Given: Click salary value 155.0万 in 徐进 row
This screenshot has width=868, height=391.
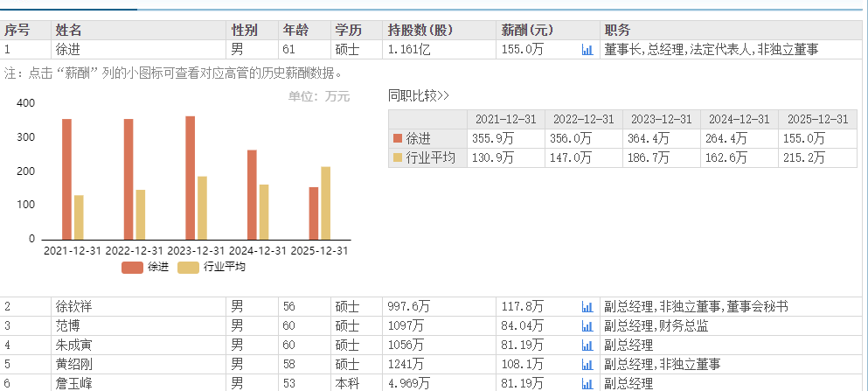Looking at the screenshot, I should (523, 50).
